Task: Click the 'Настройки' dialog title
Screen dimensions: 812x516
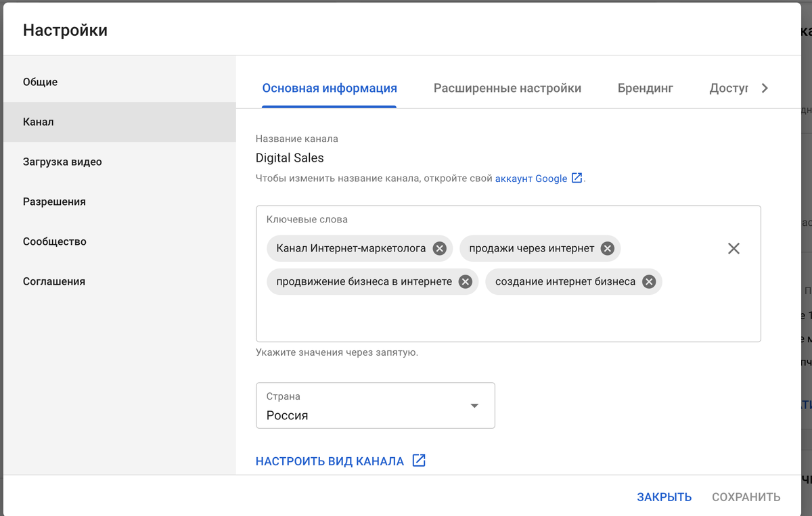Action: pos(65,30)
